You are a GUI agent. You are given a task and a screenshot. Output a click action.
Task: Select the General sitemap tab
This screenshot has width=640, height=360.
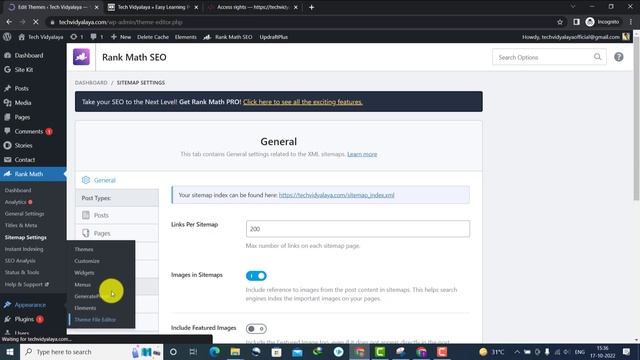click(117, 180)
